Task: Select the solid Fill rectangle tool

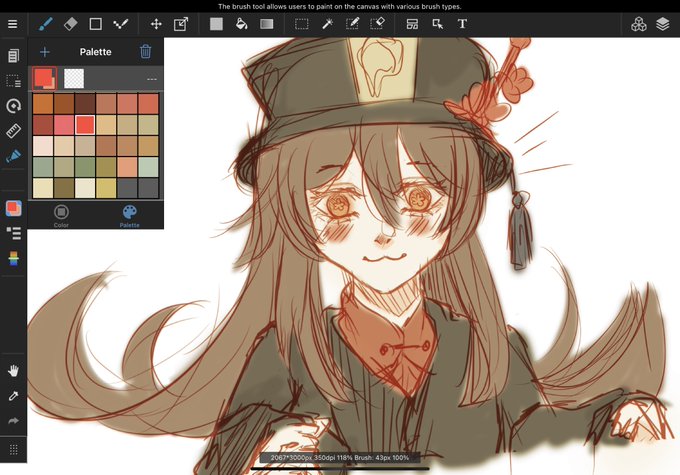Action: [x=216, y=24]
